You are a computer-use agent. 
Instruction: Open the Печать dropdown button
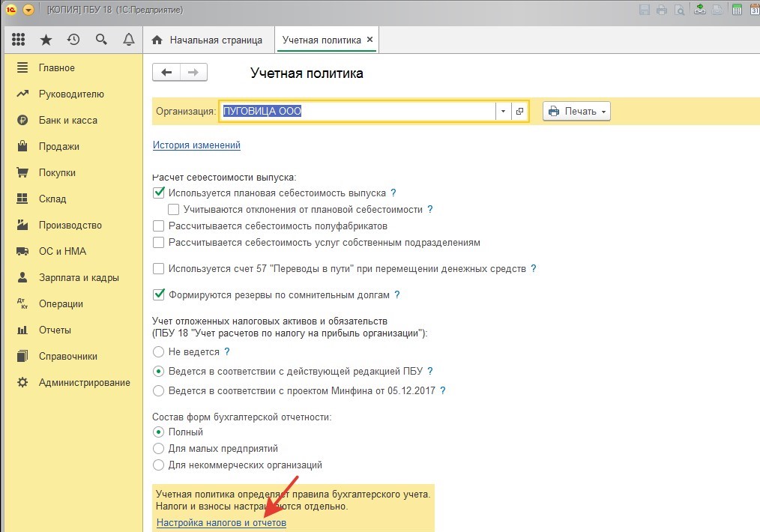tap(576, 112)
